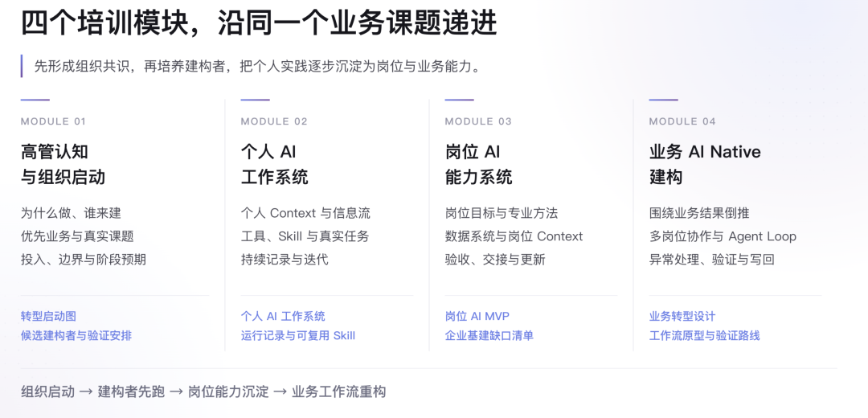This screenshot has width=868, height=418.
Task: Click the MODULE 03 label
Action: click(x=478, y=121)
